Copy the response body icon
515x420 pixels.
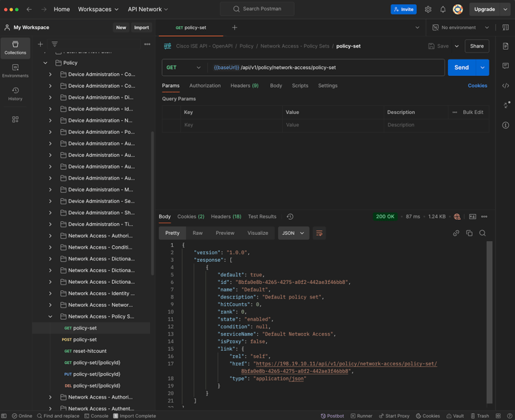pos(469,233)
